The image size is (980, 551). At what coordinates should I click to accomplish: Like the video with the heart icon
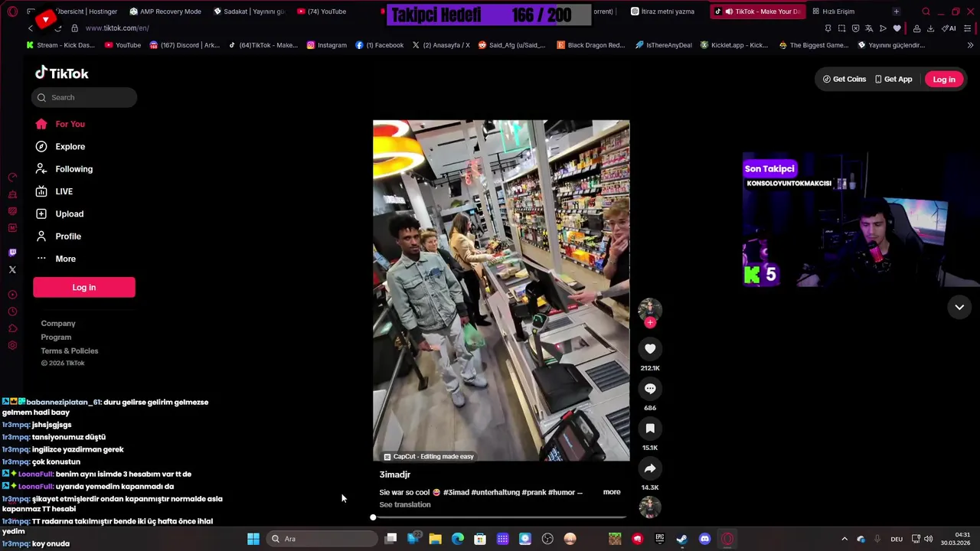(650, 349)
